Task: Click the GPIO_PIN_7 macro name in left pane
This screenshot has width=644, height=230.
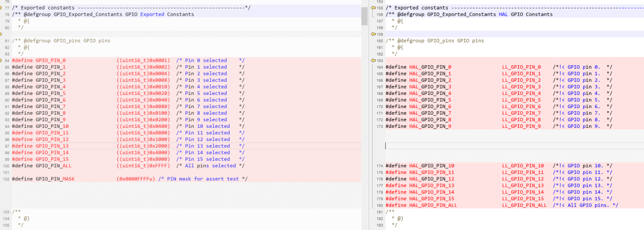Action: [51, 106]
